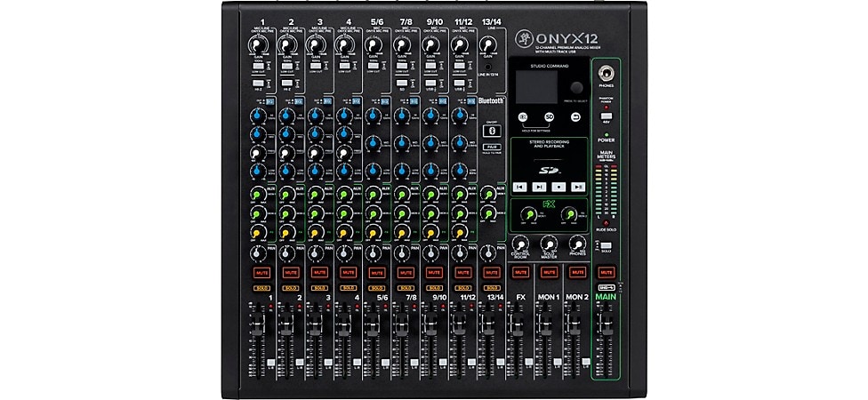Click the LINE IN 13/14 mini jack
The height and width of the screenshot is (400, 868).
(487, 67)
